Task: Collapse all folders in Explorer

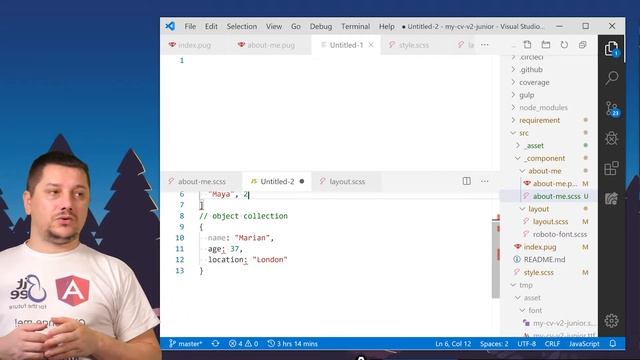Action: click(582, 44)
